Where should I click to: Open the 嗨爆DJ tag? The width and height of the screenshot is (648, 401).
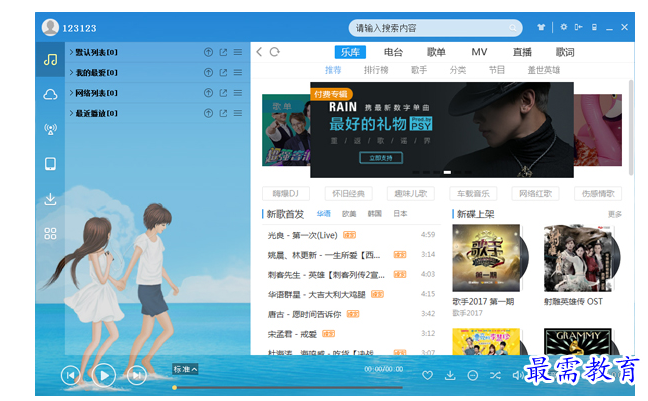pyautogui.click(x=286, y=193)
